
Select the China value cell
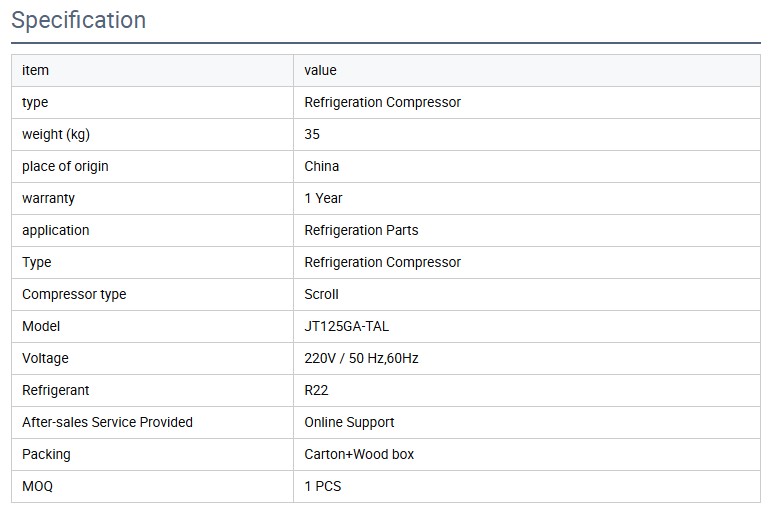321,166
